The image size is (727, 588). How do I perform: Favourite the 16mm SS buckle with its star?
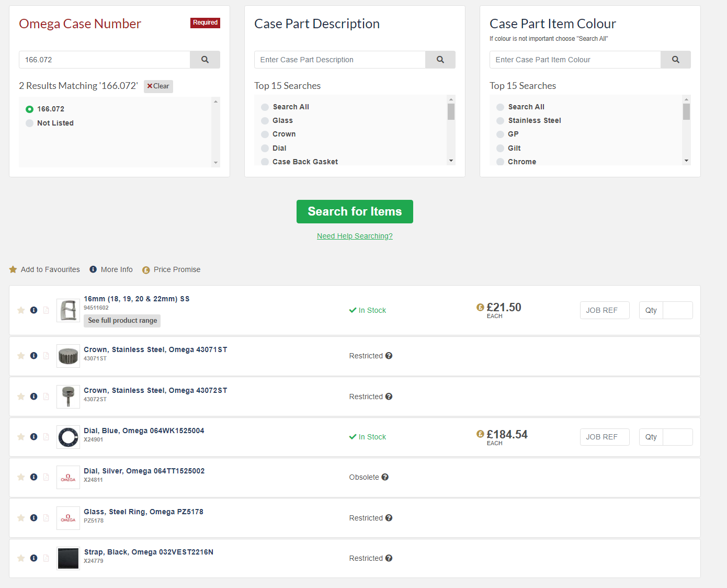(x=21, y=310)
